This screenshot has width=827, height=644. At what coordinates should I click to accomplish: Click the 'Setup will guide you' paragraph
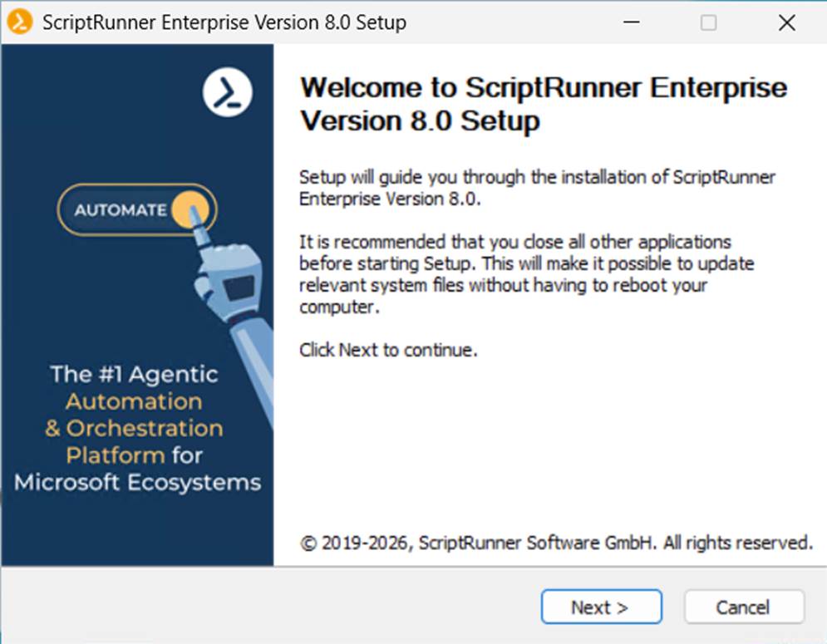tap(537, 188)
